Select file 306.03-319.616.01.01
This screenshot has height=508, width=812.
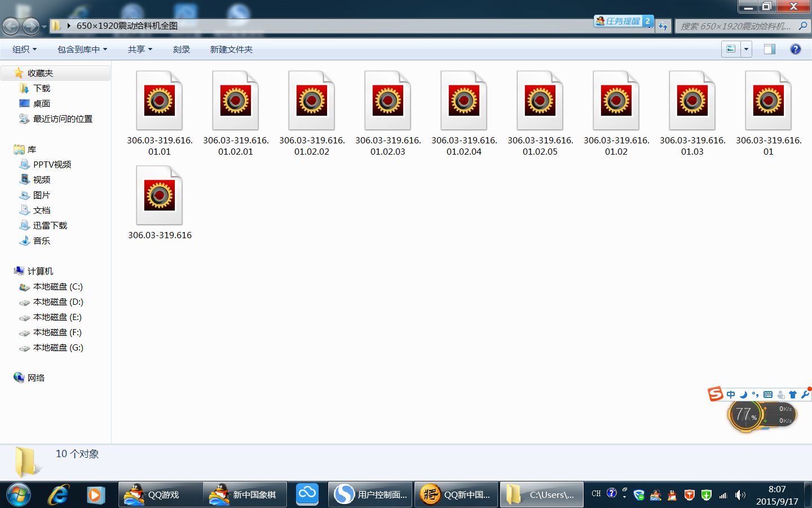pyautogui.click(x=160, y=113)
